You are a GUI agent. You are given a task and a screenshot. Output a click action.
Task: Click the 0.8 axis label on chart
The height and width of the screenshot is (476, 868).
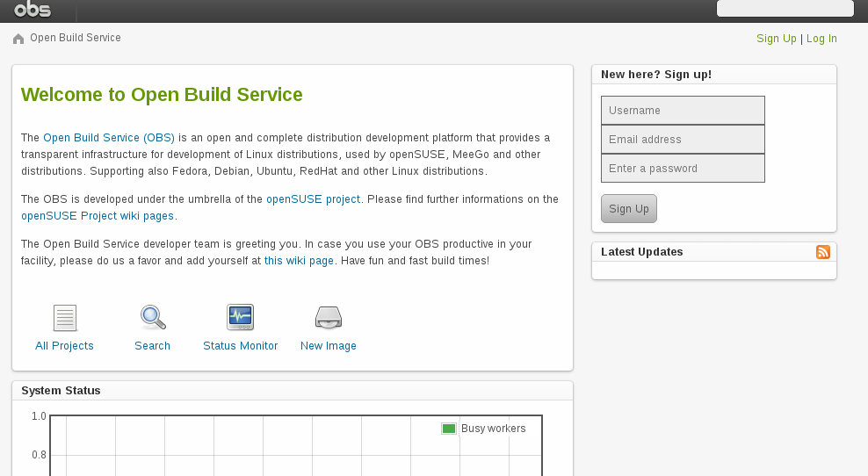point(39,455)
